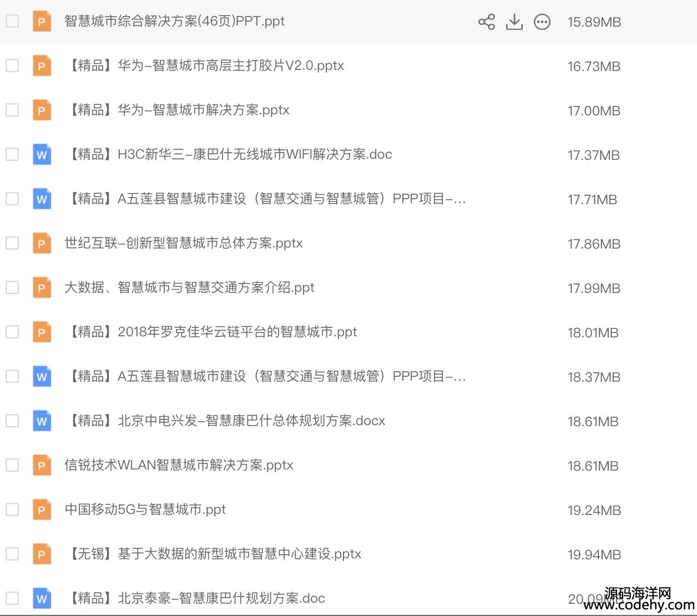
Task: Tick checkbox for the 17.71MB A五莲县 file
Action: (12, 199)
